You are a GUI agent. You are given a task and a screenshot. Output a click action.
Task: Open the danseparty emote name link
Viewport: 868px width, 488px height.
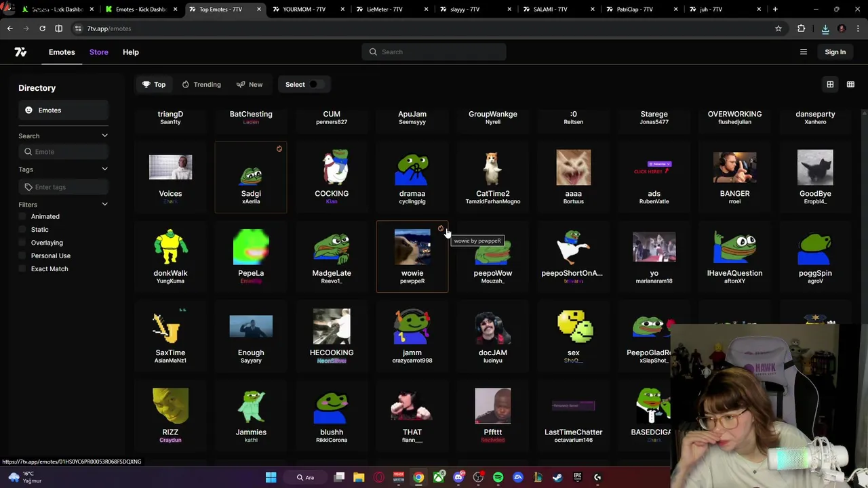(x=815, y=114)
